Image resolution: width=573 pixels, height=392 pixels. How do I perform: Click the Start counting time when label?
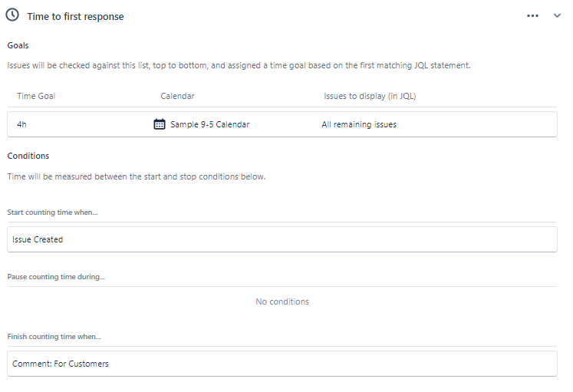coord(52,212)
